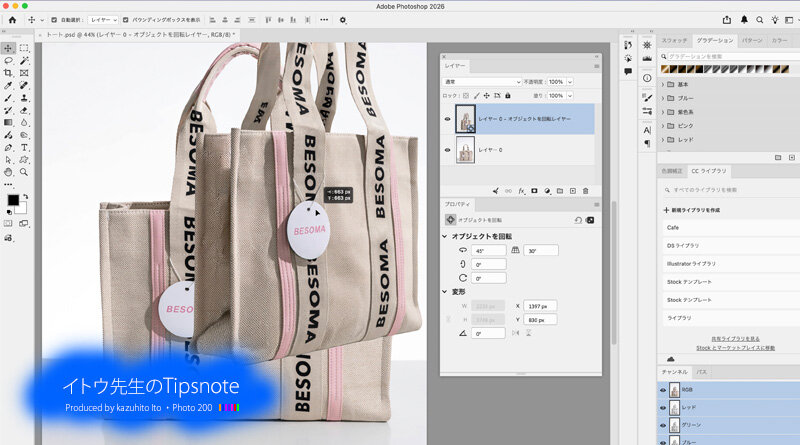800x445 pixels.
Task: Open the Info panel icon
Action: coord(647,78)
